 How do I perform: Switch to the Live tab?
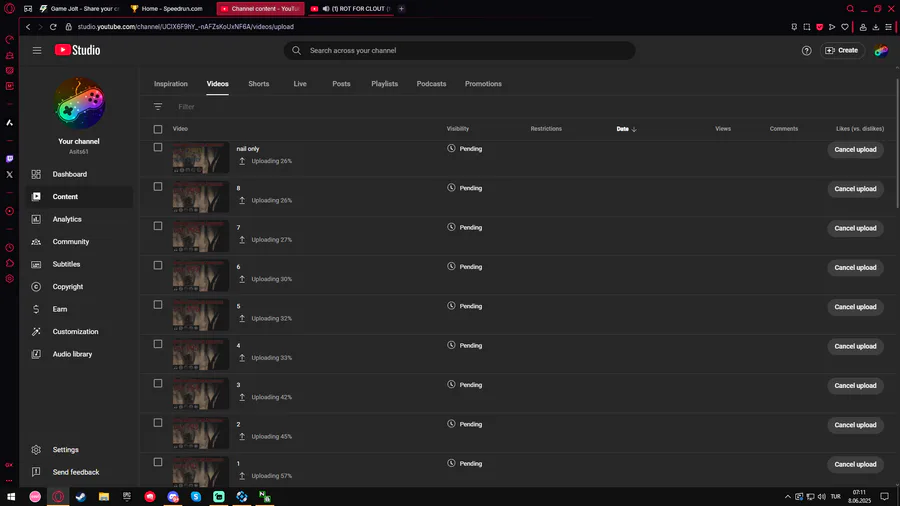tap(300, 84)
